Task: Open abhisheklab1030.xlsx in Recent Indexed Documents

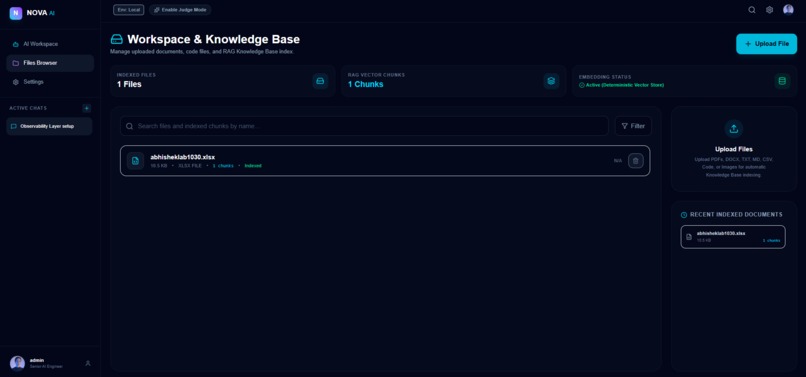Action: pos(733,237)
